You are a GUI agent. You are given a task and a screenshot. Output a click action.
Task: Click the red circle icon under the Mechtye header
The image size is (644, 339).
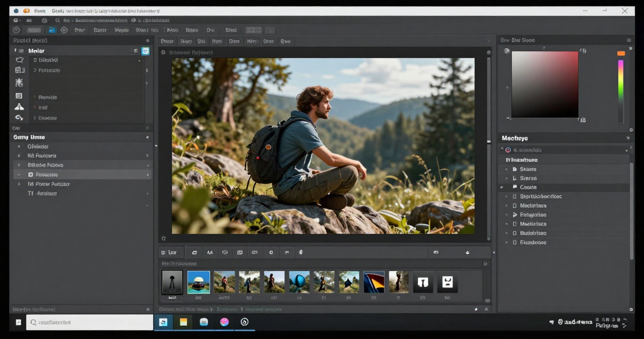click(x=508, y=150)
